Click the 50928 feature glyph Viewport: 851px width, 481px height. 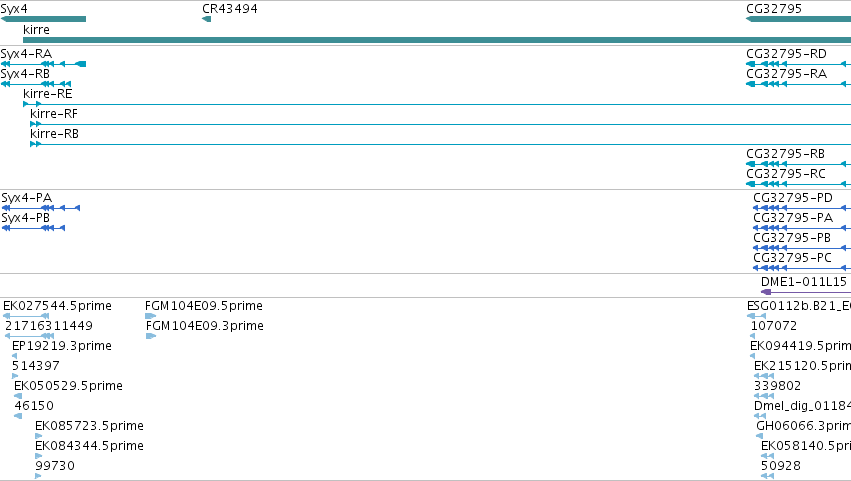[x=767, y=476]
